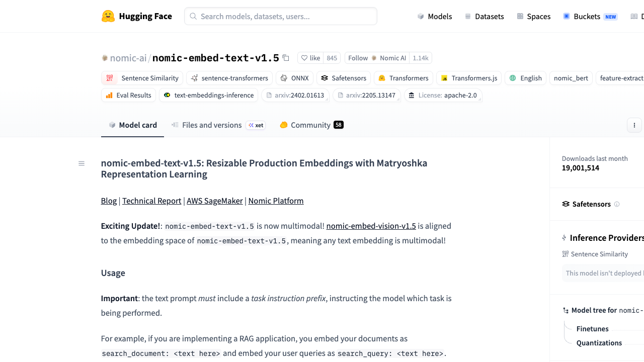This screenshot has height=362, width=644.
Task: Click the Hugging Face emoji logo
Action: 108,16
